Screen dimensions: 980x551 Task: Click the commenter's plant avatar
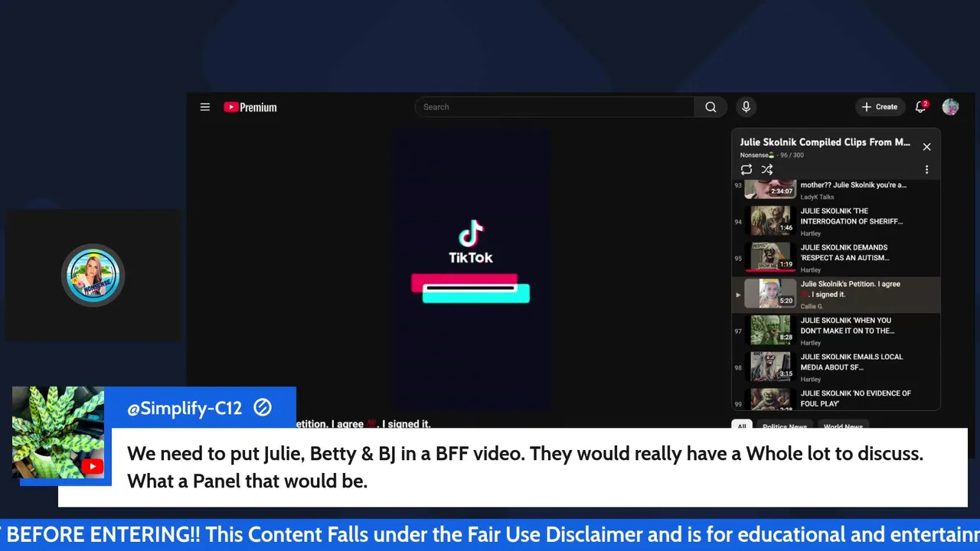pyautogui.click(x=58, y=432)
